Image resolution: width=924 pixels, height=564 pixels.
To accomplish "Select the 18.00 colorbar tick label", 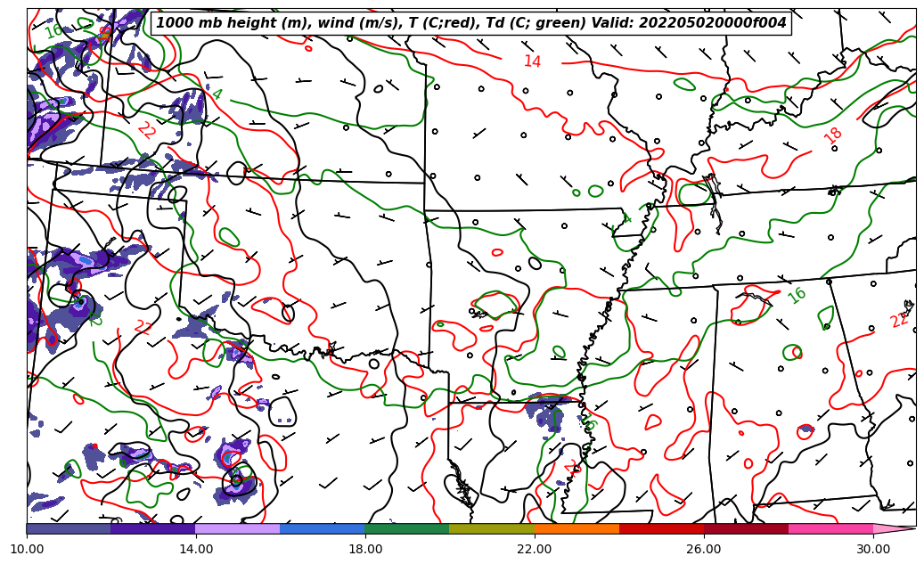I will pos(365,549).
